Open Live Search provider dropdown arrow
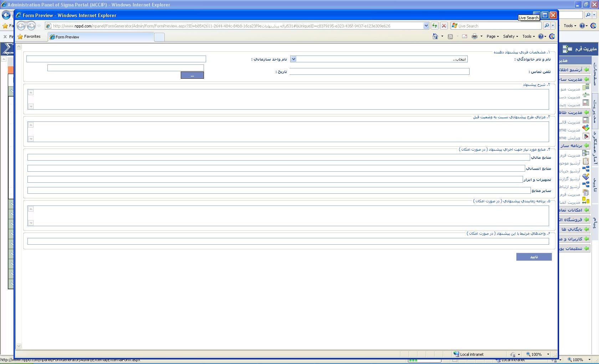 (553, 26)
